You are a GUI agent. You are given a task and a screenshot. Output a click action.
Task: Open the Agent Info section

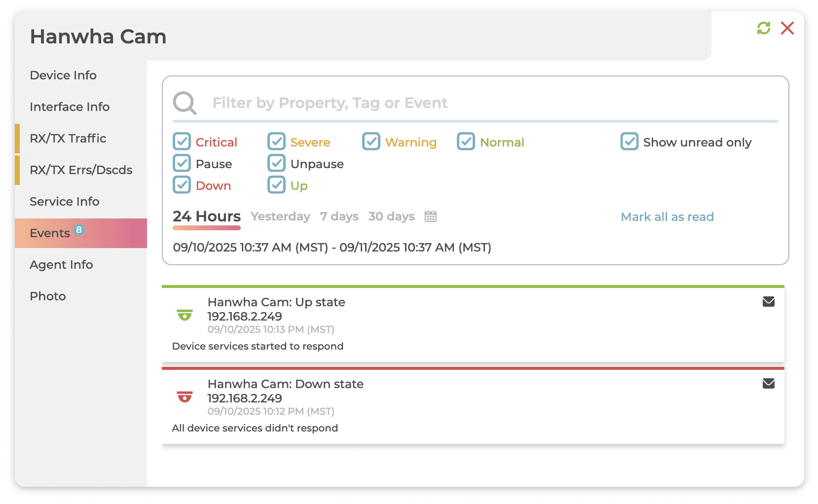click(81, 265)
